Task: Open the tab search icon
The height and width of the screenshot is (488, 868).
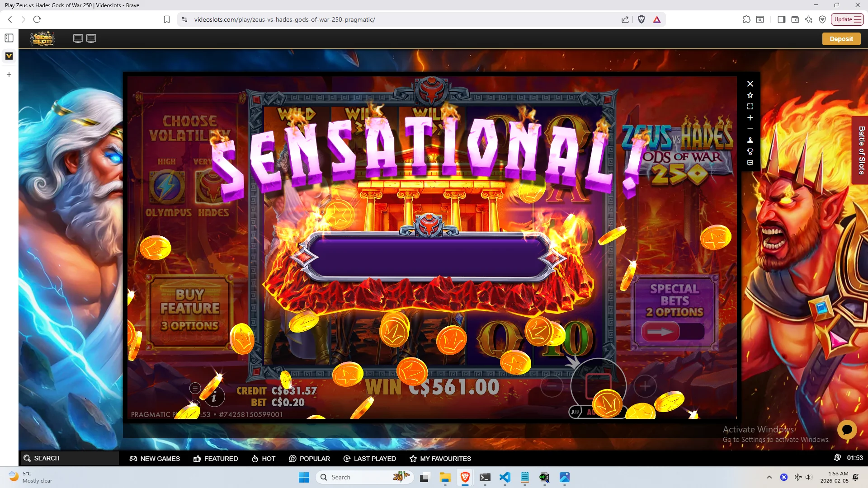Action: point(760,19)
